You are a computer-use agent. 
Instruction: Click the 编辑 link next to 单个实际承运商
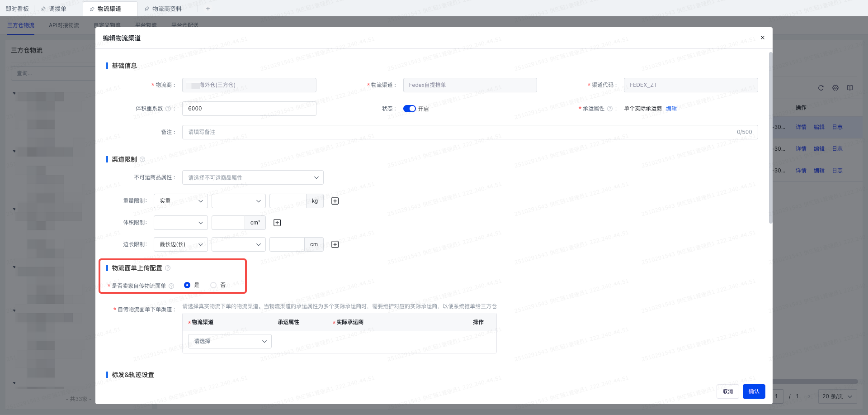point(671,109)
